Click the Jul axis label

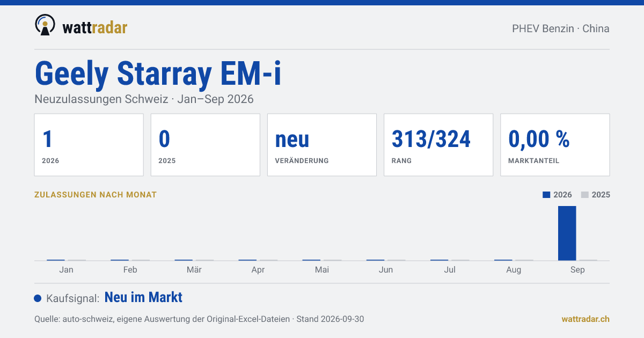tap(450, 270)
